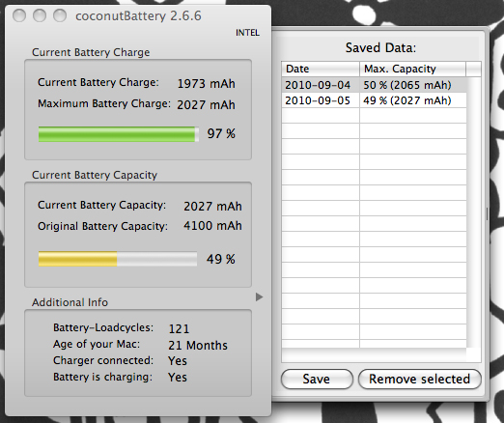Select the 2010-09-05 saved data row
504x423 pixels.
[374, 100]
